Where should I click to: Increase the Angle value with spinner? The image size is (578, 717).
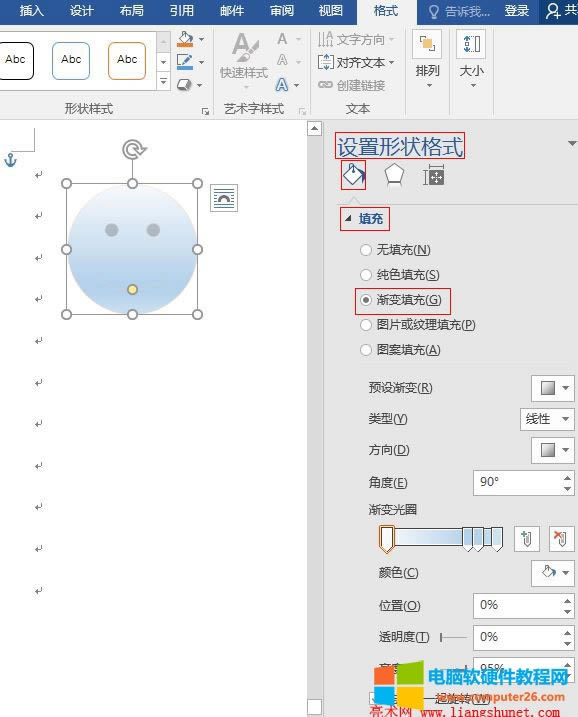pos(567,477)
